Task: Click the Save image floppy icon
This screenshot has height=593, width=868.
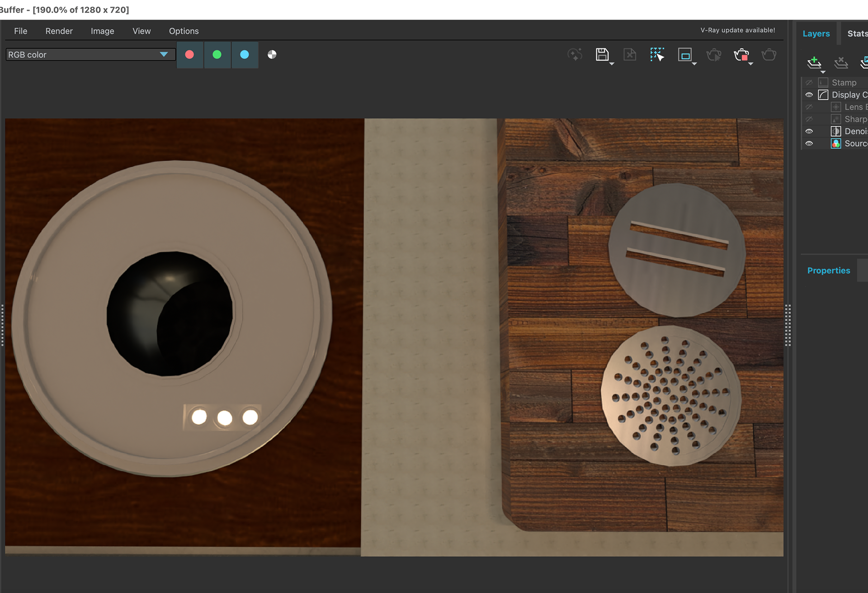Action: coord(602,55)
